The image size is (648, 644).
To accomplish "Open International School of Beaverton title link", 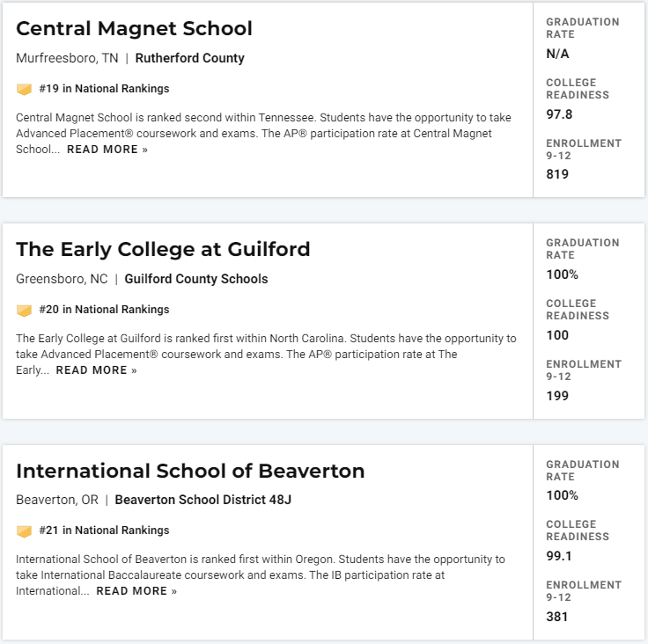I will pyautogui.click(x=190, y=471).
